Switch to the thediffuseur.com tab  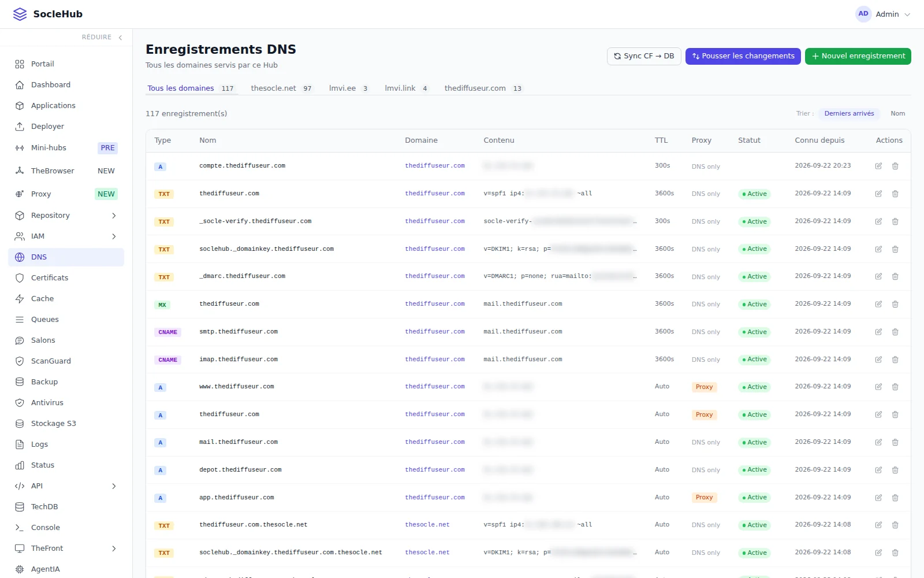[483, 88]
